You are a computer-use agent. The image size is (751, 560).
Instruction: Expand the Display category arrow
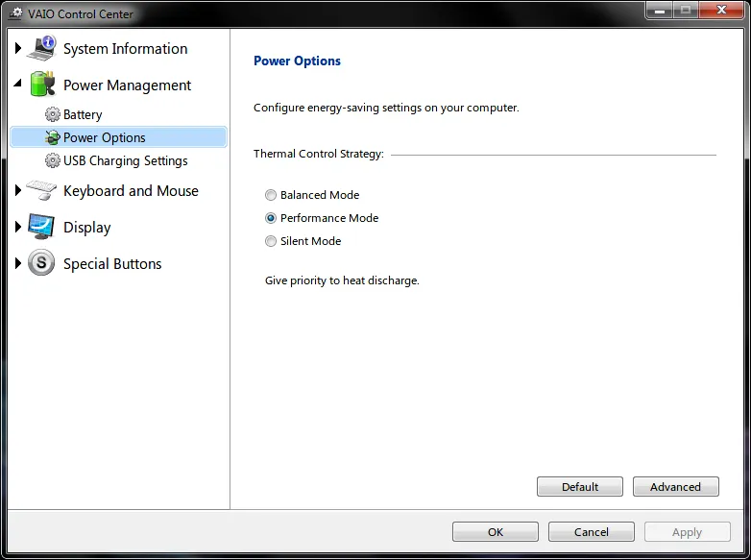tap(18, 228)
